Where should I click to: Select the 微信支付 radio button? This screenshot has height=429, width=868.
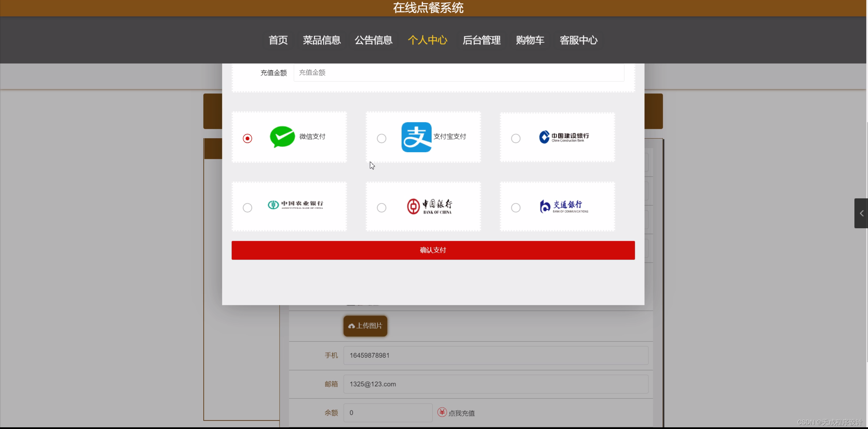[247, 139]
